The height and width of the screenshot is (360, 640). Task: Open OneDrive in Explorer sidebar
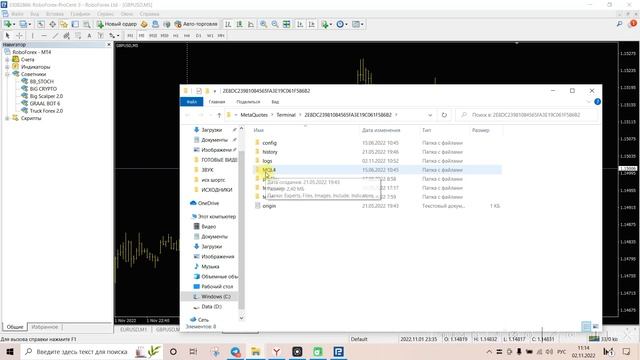click(x=208, y=203)
